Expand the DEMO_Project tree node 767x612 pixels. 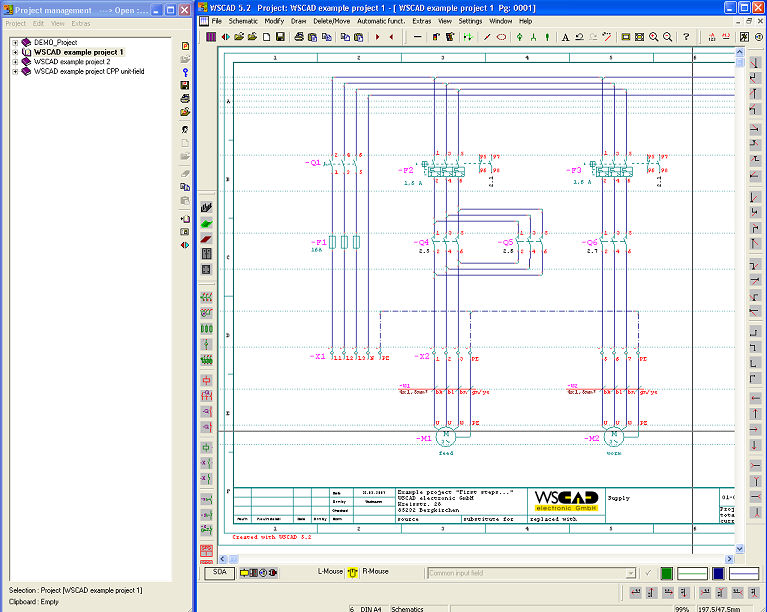click(x=15, y=43)
